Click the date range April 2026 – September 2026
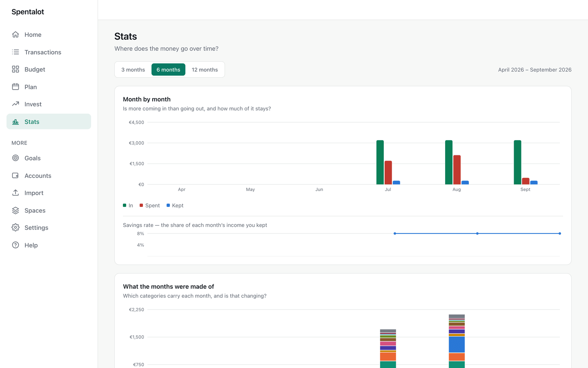The width and height of the screenshot is (588, 368). coord(535,70)
